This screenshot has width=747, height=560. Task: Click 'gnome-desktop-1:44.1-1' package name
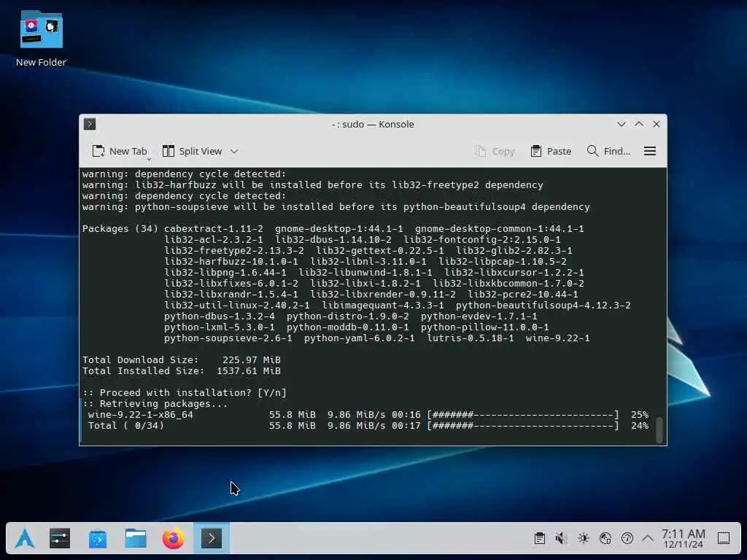(338, 228)
